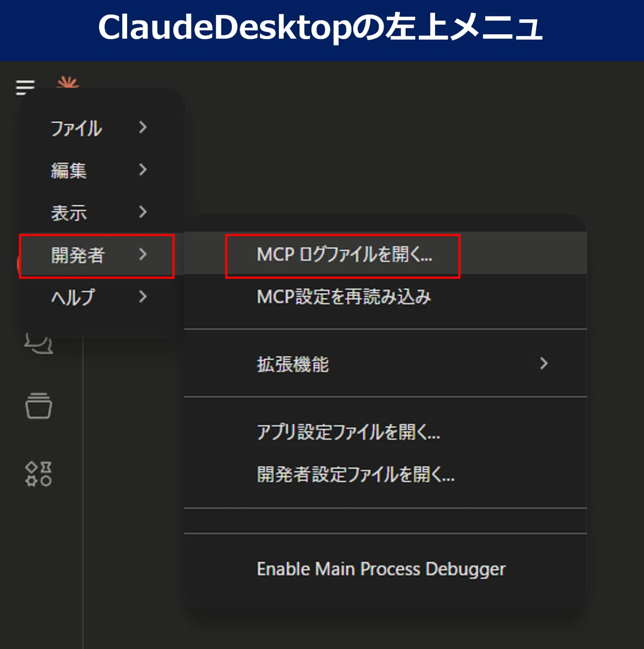Expand the chevron beside ヘルプ
Image resolution: width=644 pixels, height=649 pixels.
coord(142,297)
